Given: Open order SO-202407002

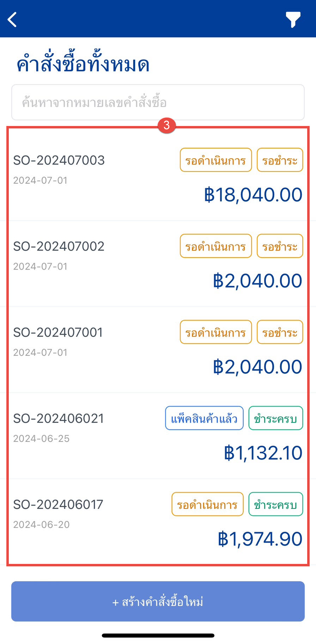Looking at the screenshot, I should 59,246.
